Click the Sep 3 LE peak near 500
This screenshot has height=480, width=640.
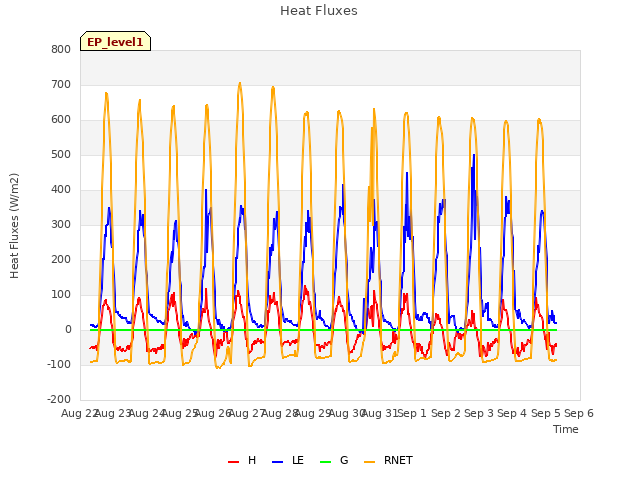point(474,155)
